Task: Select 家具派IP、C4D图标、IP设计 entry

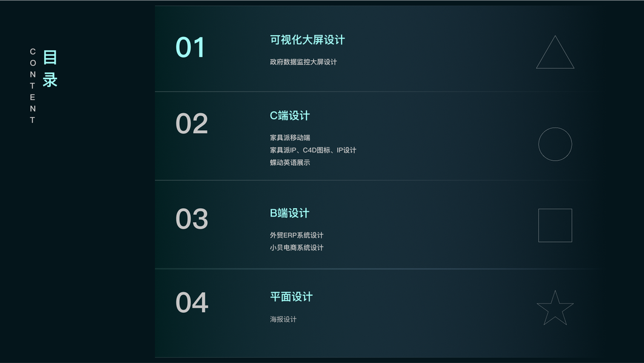Action: point(313,150)
